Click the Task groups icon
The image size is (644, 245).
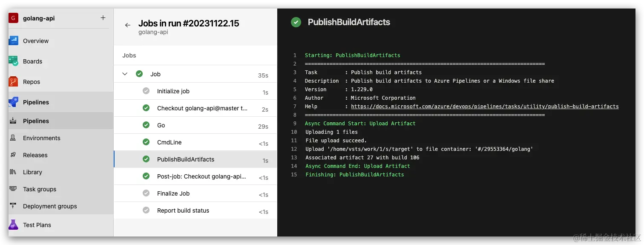click(x=13, y=189)
